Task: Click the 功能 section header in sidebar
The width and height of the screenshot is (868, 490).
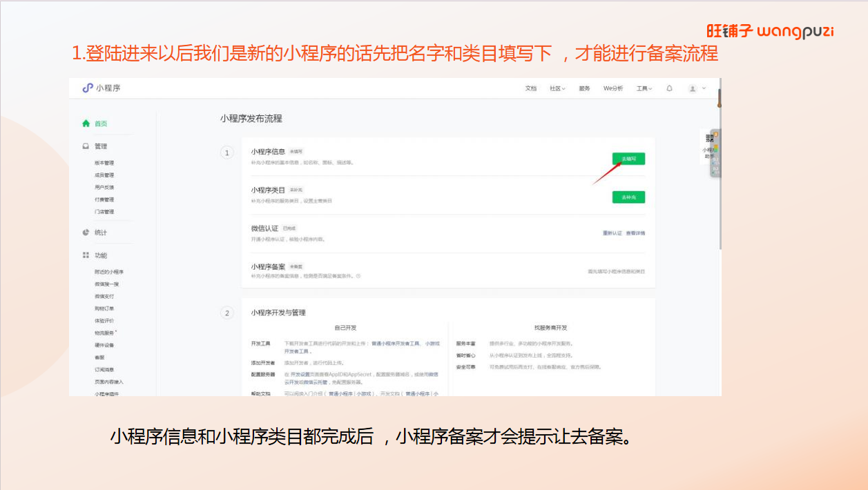Action: pyautogui.click(x=101, y=255)
